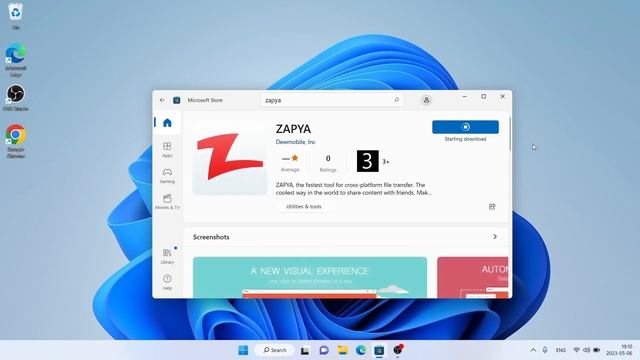Click the volume tray icon
The height and width of the screenshot is (360, 640).
586,350
